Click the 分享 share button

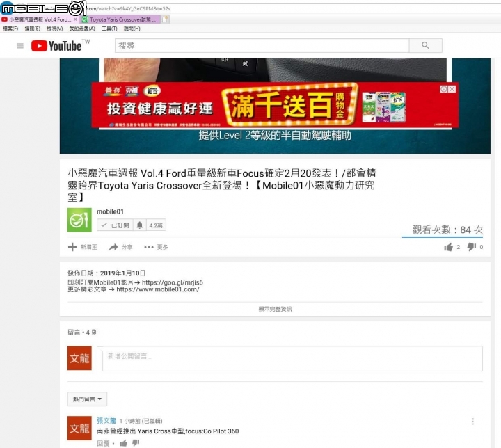pos(120,247)
